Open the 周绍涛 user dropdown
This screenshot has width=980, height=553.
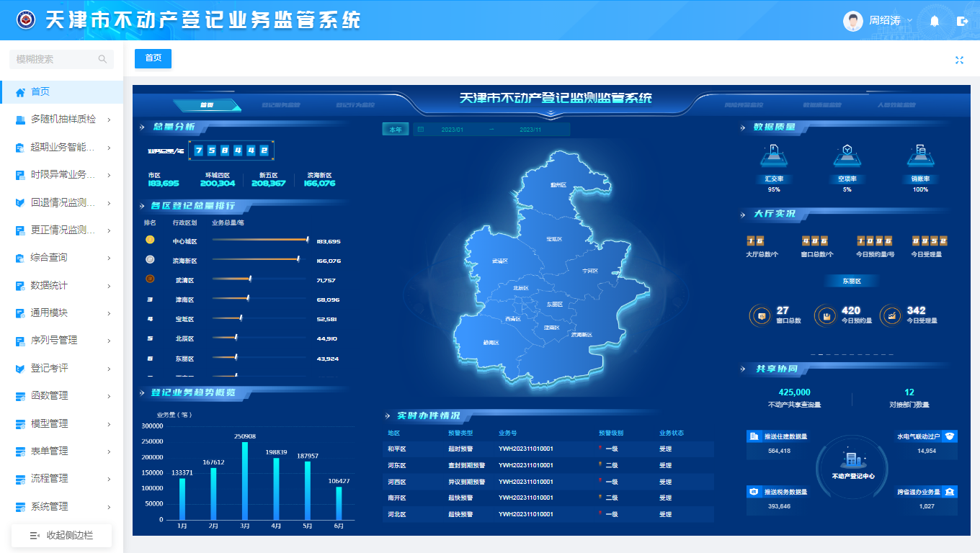click(879, 21)
